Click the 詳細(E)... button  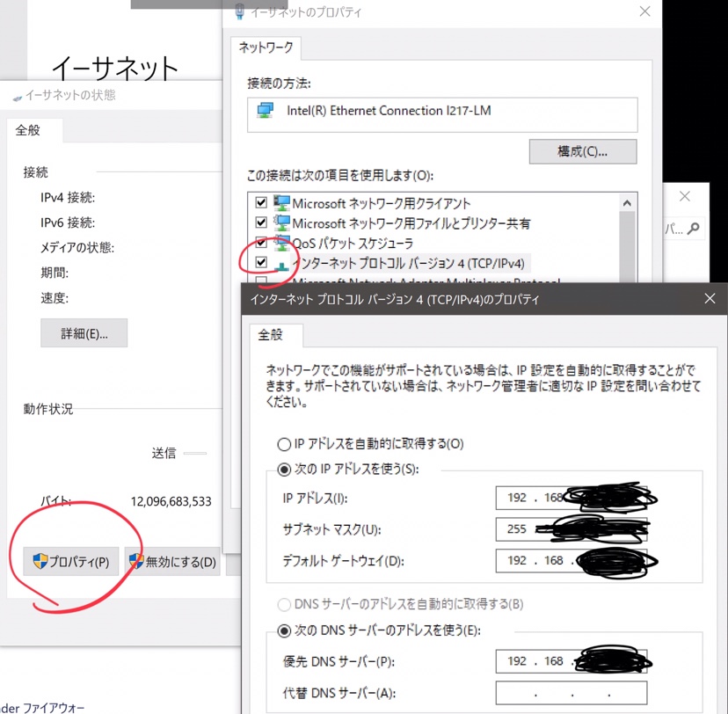(x=84, y=333)
